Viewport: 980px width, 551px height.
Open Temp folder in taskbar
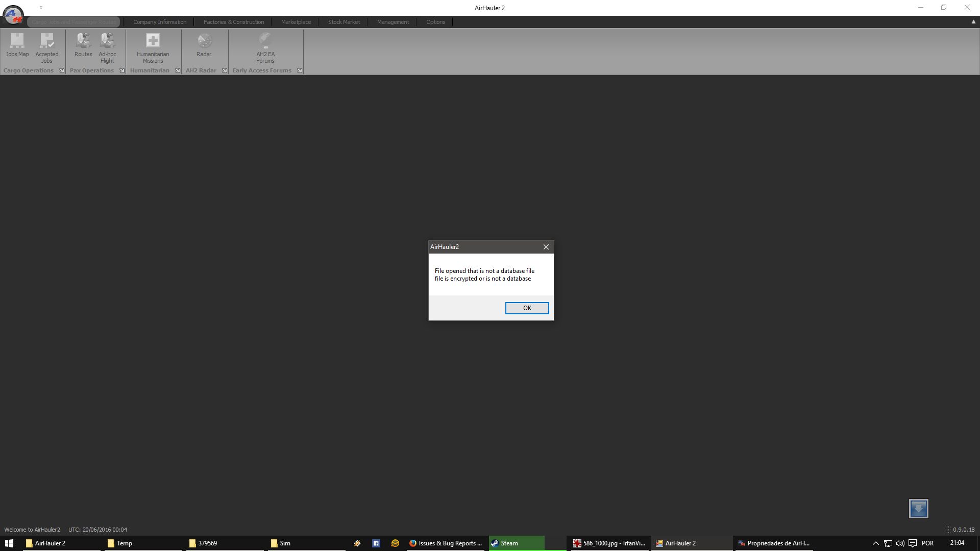click(x=143, y=543)
